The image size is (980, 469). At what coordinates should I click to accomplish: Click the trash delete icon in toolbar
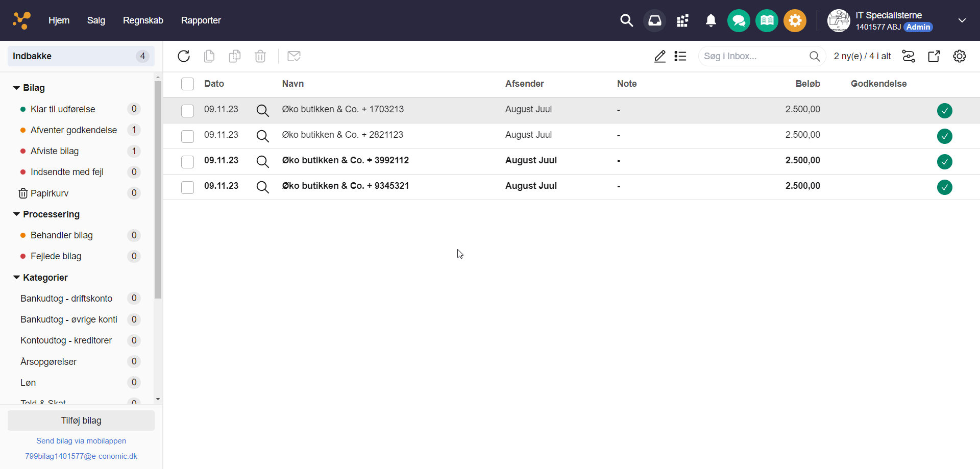(260, 56)
